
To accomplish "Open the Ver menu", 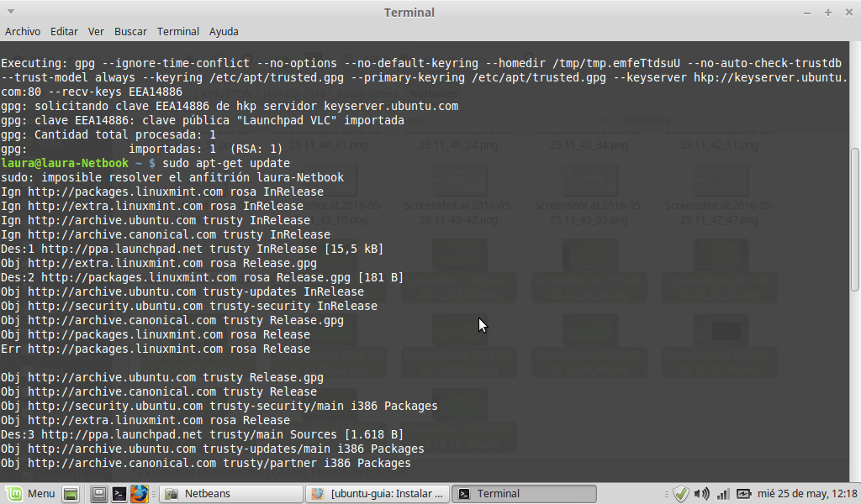I will [96, 32].
